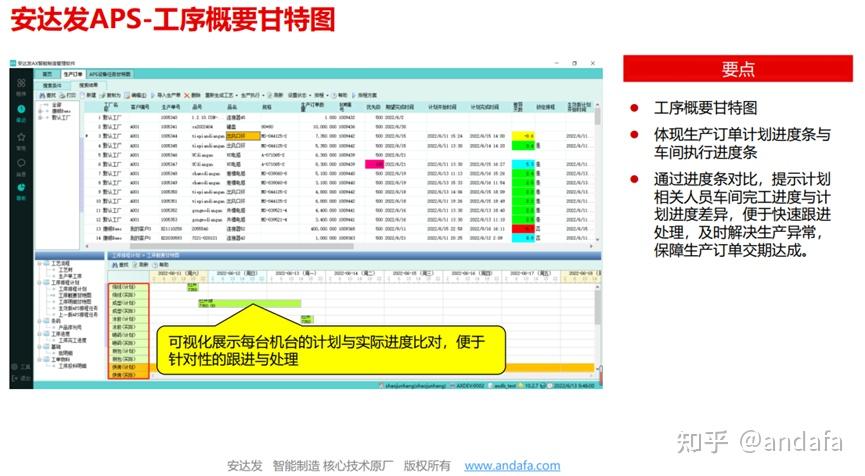Switch to the 生产订单 tab

pyautogui.click(x=73, y=74)
